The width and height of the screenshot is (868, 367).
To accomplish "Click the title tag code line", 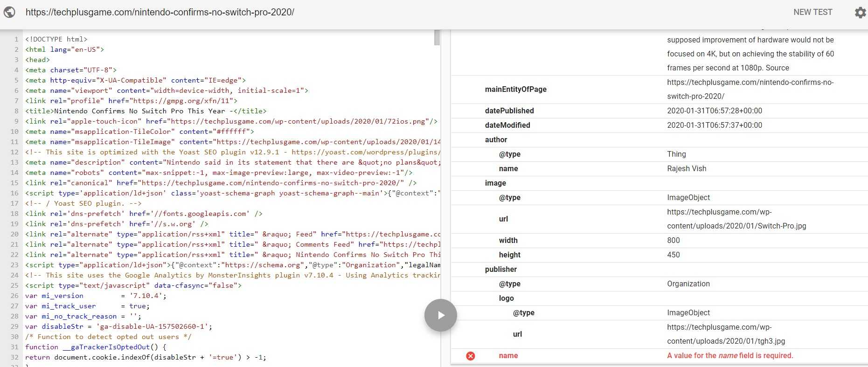I will [x=146, y=111].
